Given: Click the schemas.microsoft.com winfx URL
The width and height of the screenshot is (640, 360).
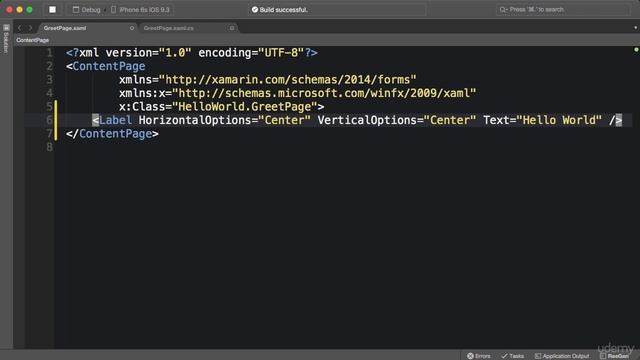Looking at the screenshot, I should tap(324, 93).
